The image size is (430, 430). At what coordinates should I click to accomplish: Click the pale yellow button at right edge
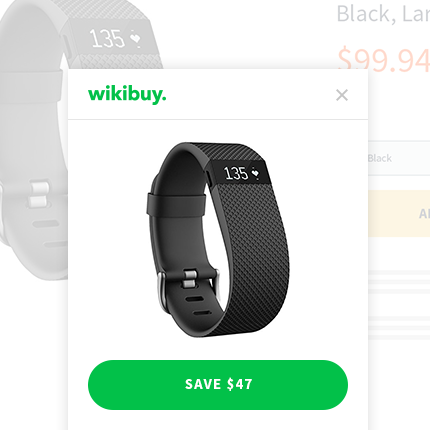(399, 214)
